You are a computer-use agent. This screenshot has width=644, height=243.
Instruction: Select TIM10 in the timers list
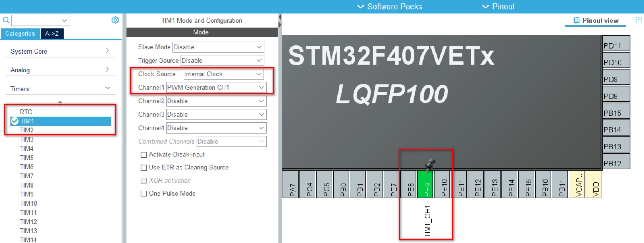pyautogui.click(x=28, y=203)
